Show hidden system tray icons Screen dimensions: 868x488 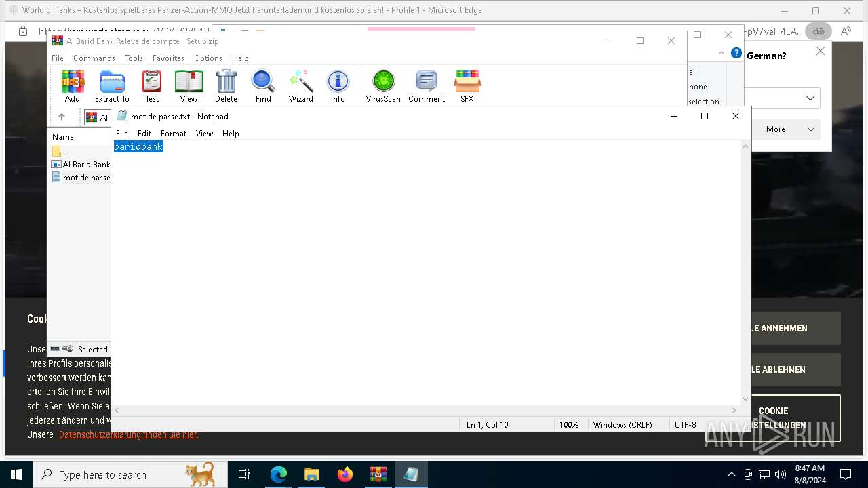point(731,474)
